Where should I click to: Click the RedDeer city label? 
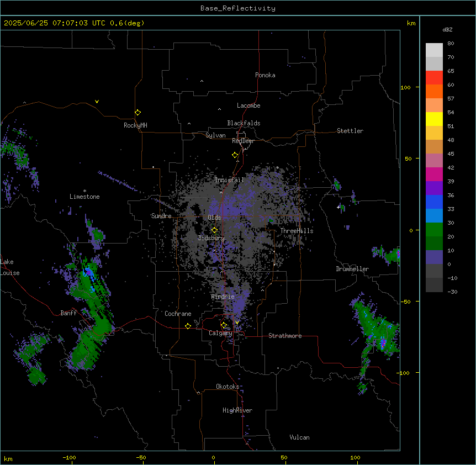click(243, 141)
